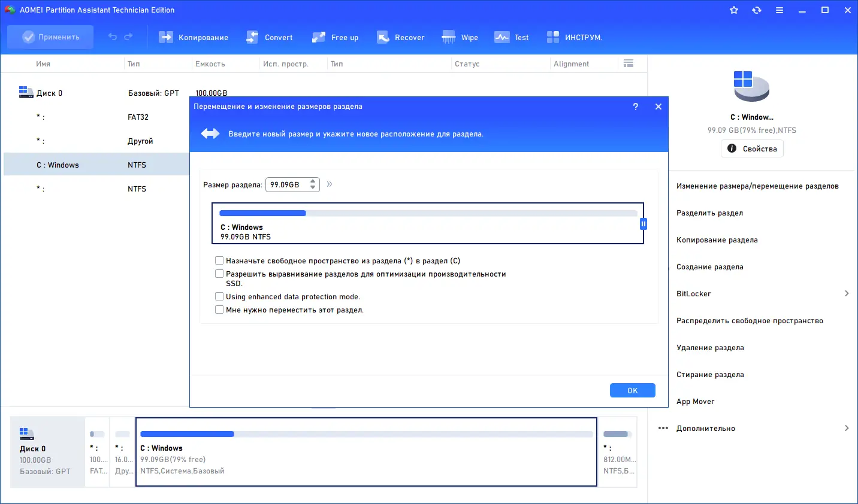Check Мне нужно переместить этот раздел
This screenshot has height=504, width=858.
(219, 310)
